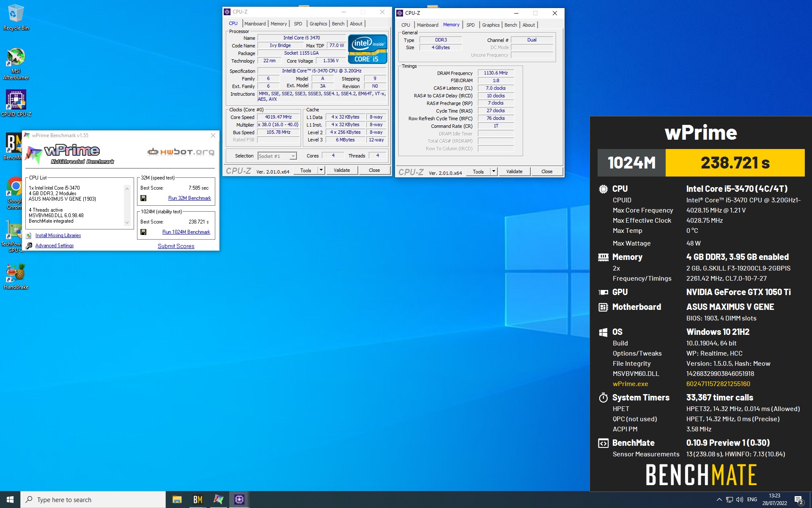Click Validate in right CPU-Z window
812x508 pixels.
point(514,171)
